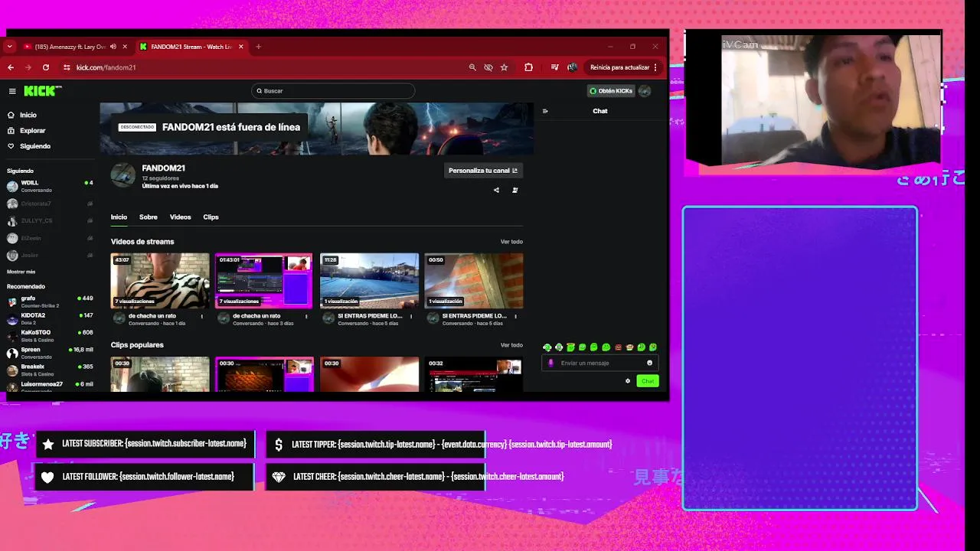980x551 pixels.
Task: Open the 11:28 stream video thumbnail
Action: tap(369, 281)
